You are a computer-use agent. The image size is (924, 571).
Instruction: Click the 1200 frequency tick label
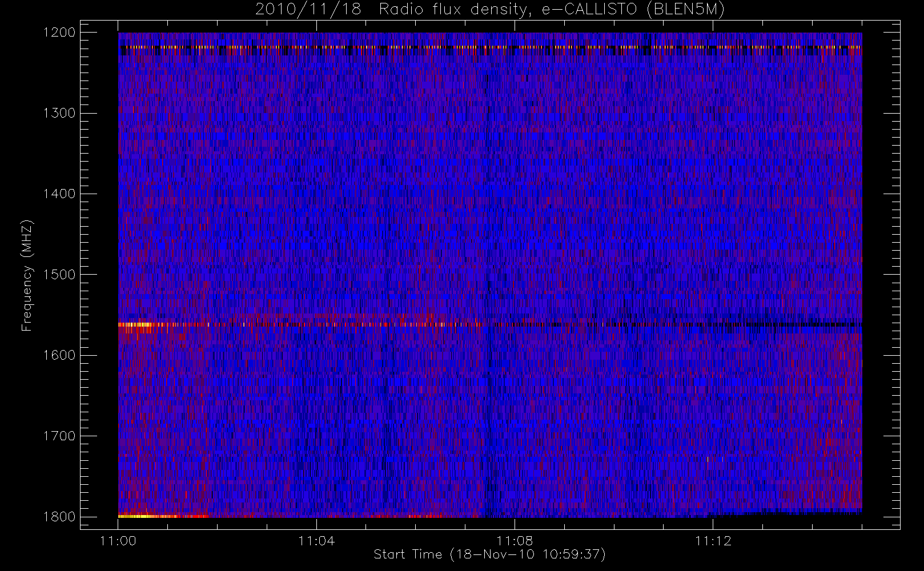tap(59, 33)
